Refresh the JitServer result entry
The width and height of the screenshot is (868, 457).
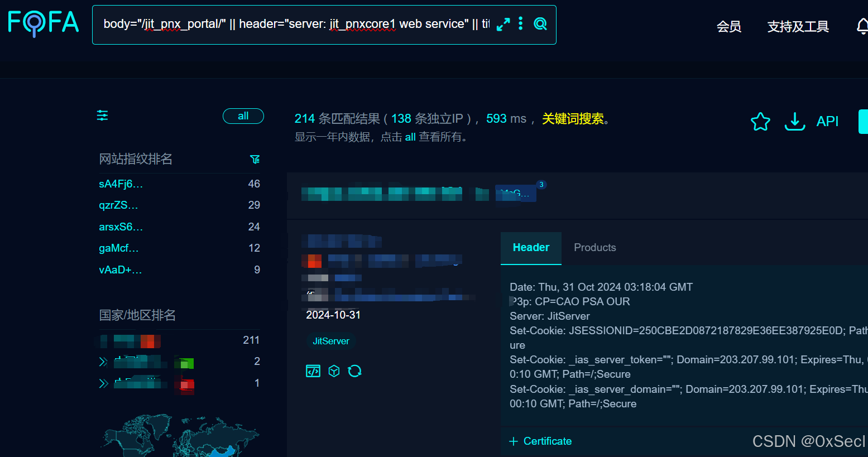pyautogui.click(x=354, y=371)
